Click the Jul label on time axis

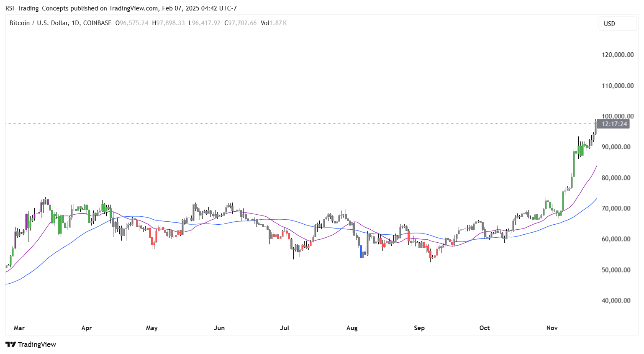coord(285,328)
